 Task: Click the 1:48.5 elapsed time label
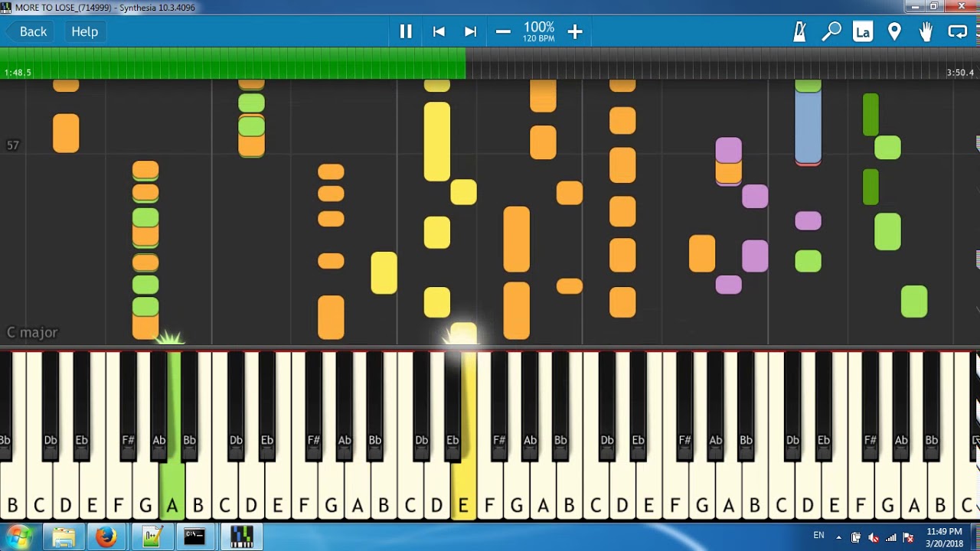click(18, 73)
